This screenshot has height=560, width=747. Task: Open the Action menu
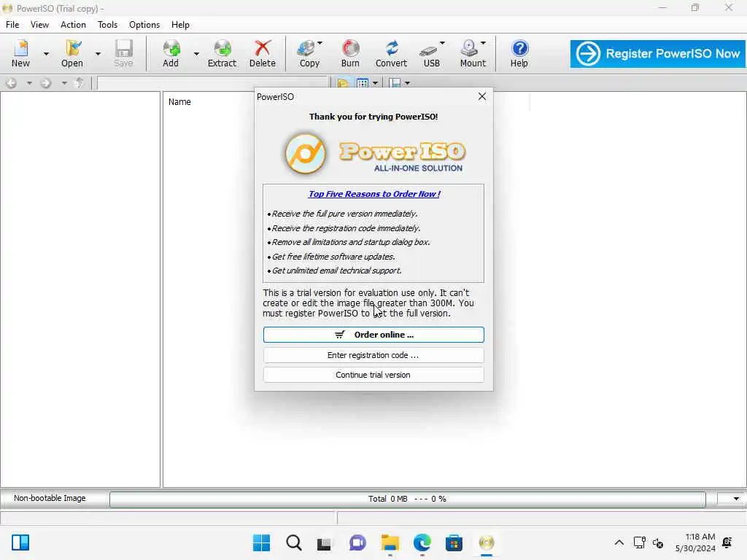[73, 25]
